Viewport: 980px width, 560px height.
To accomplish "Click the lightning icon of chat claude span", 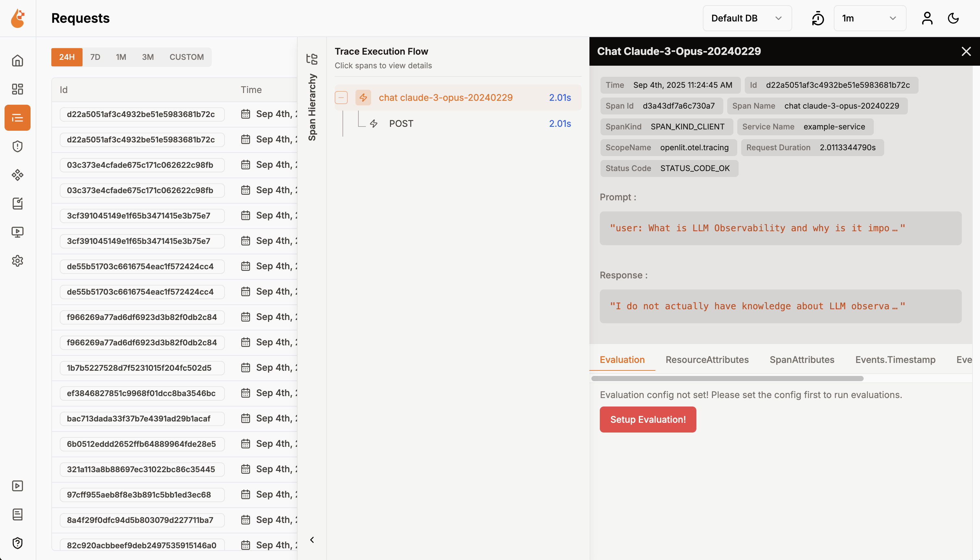I will coord(363,98).
